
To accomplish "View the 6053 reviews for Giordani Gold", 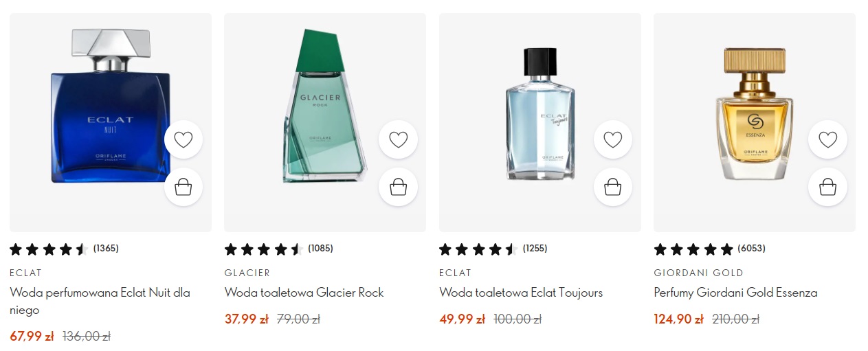I will click(x=751, y=249).
